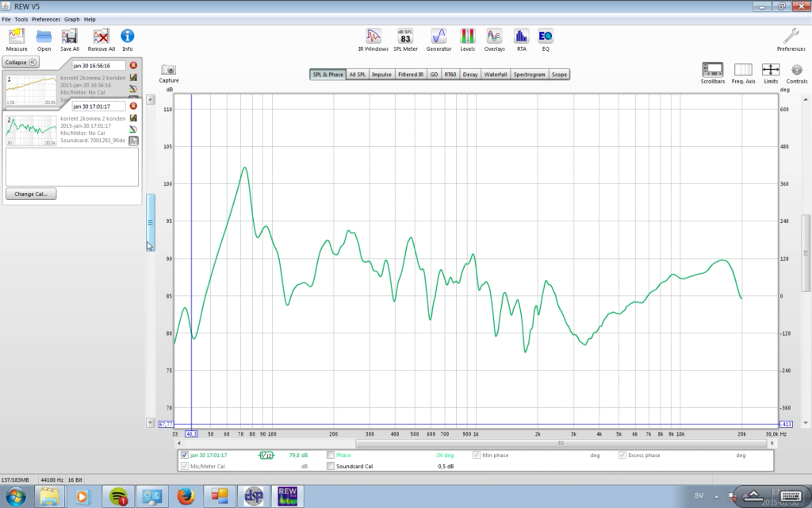This screenshot has height=508, width=812.
Task: Toggle the jan 30 17:01:17 trace checkbox
Action: click(184, 455)
